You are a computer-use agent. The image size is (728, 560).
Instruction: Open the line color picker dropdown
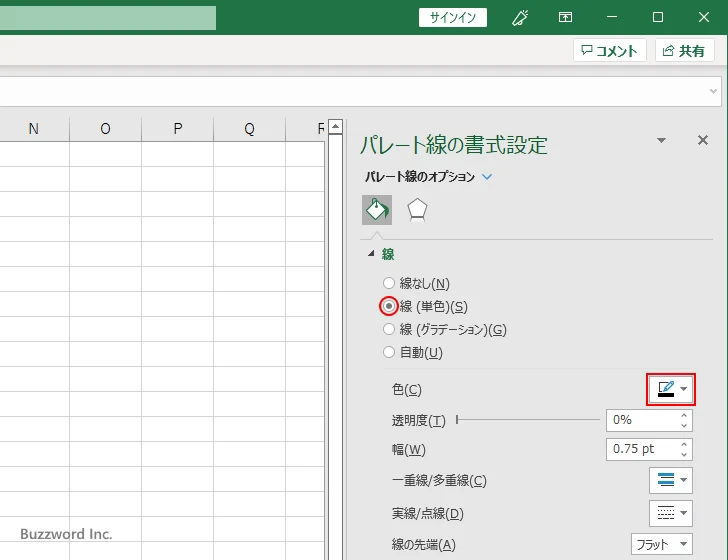coord(671,389)
